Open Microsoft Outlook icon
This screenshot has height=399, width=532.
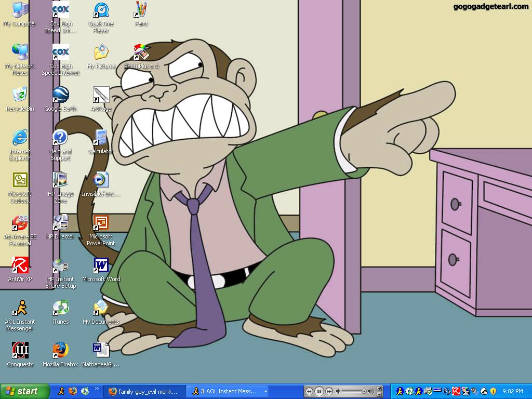click(20, 188)
